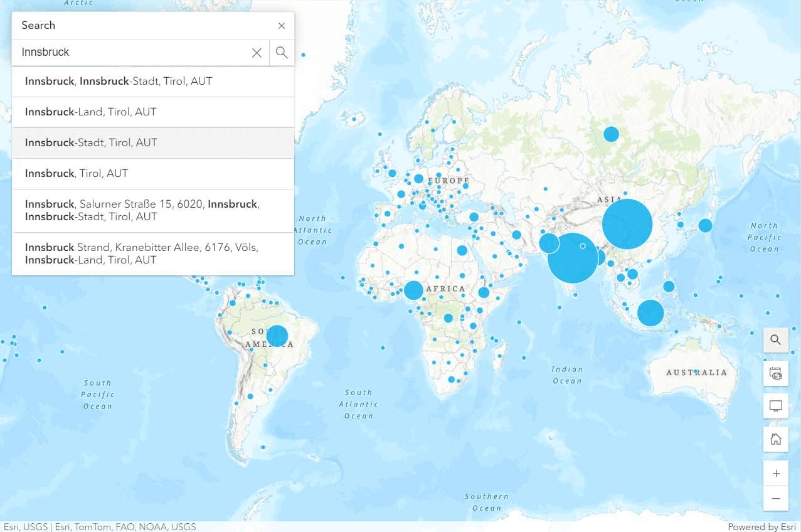Open the map scale tool
Image resolution: width=801 pixels, height=532 pixels.
pyautogui.click(x=775, y=373)
